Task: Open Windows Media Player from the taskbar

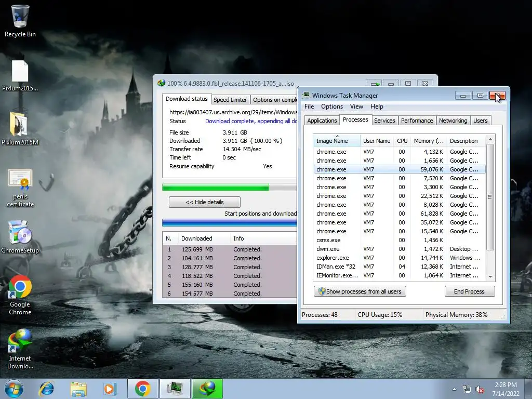Action: point(110,389)
